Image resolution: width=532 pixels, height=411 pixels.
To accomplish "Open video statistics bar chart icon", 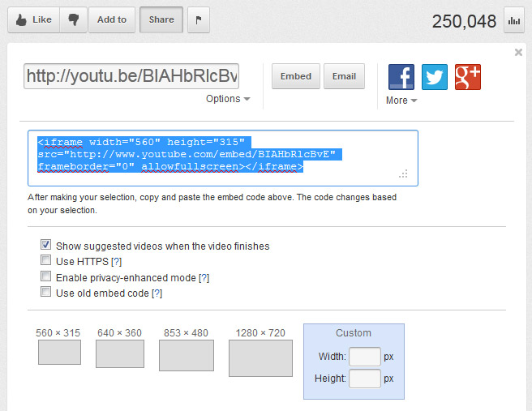I will click(514, 21).
